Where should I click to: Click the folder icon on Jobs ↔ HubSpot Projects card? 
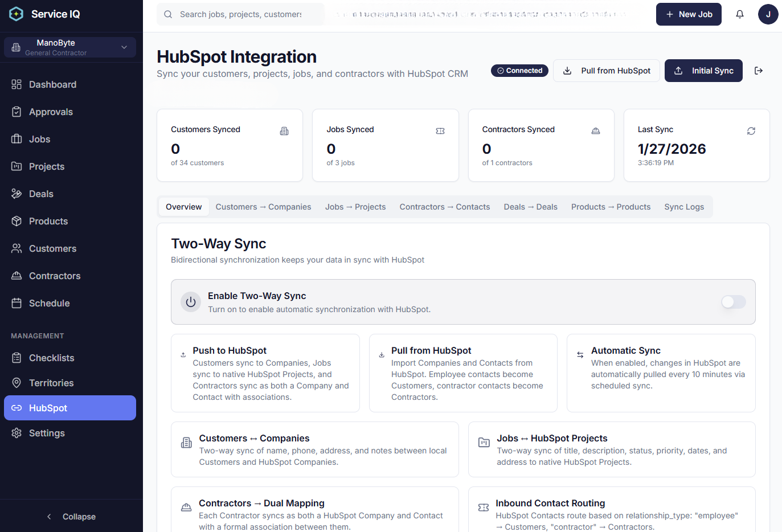[x=484, y=443]
